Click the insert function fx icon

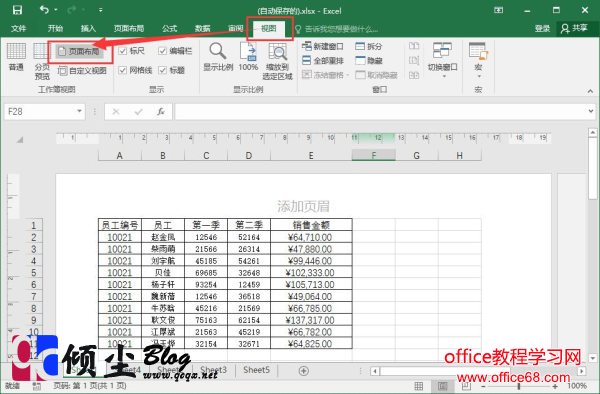pos(161,112)
